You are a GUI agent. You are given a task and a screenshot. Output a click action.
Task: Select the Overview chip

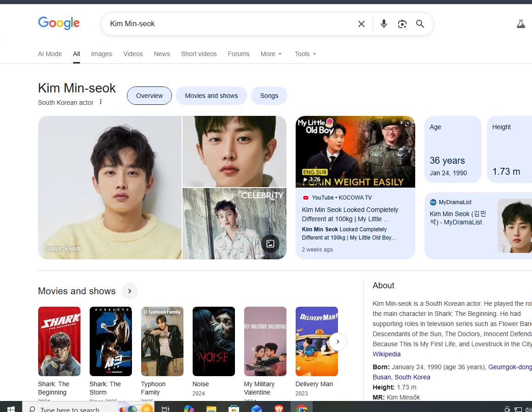[x=149, y=96]
